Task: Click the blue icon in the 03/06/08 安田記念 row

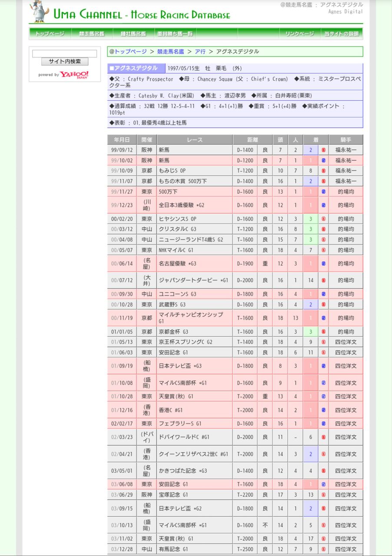Action: click(x=323, y=484)
